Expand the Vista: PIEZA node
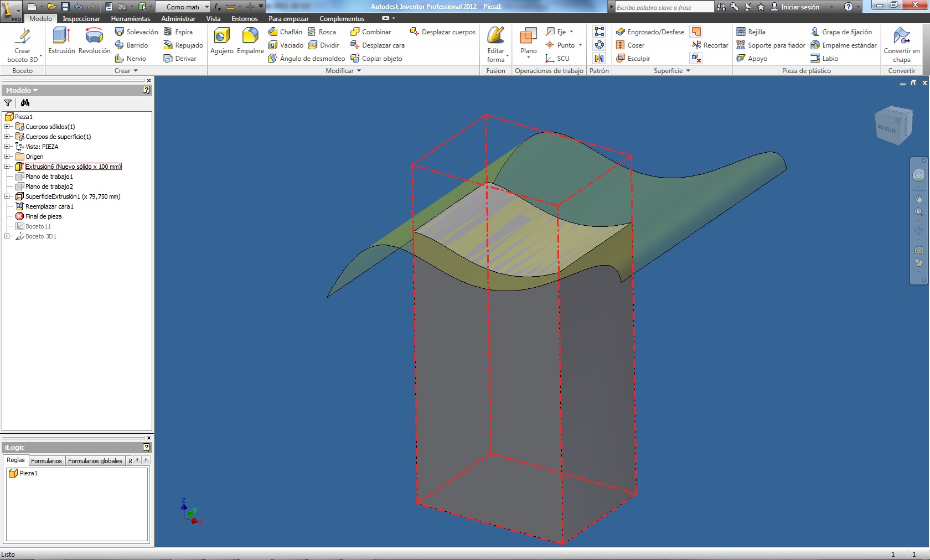930x560 pixels. [7, 147]
